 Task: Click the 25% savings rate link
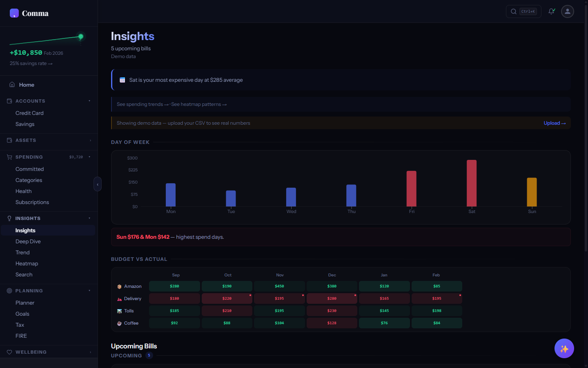(x=31, y=63)
